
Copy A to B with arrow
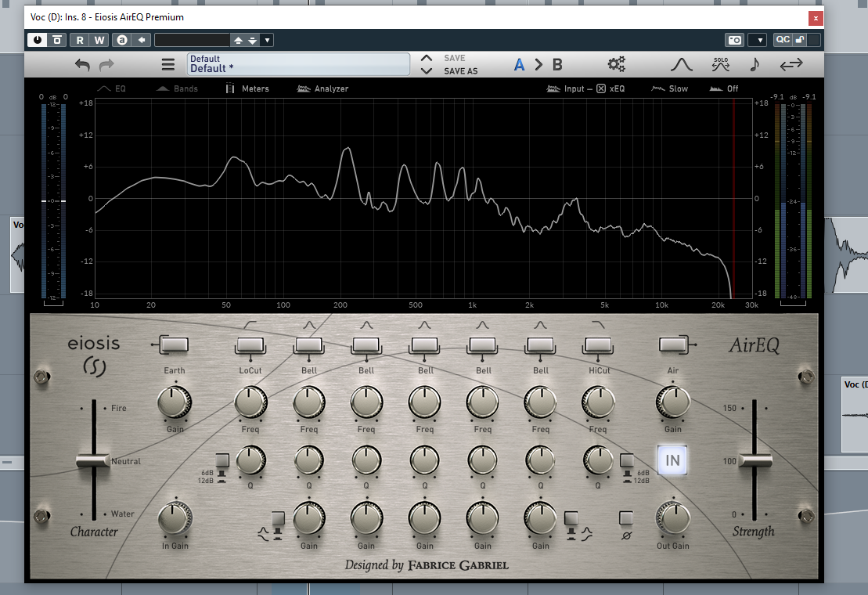click(538, 65)
